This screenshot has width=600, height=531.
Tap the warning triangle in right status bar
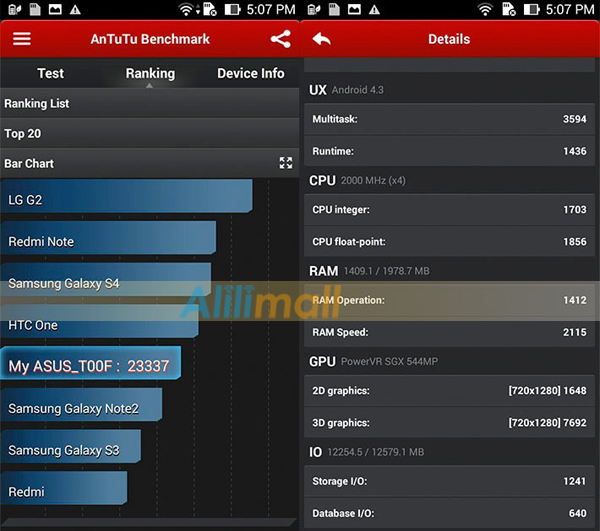tap(374, 10)
